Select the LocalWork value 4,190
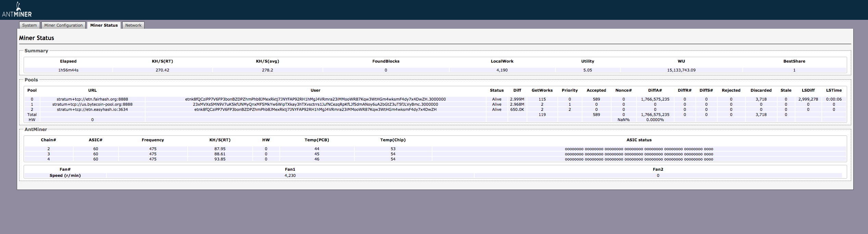Screen dimensions: 868x234 502,70
